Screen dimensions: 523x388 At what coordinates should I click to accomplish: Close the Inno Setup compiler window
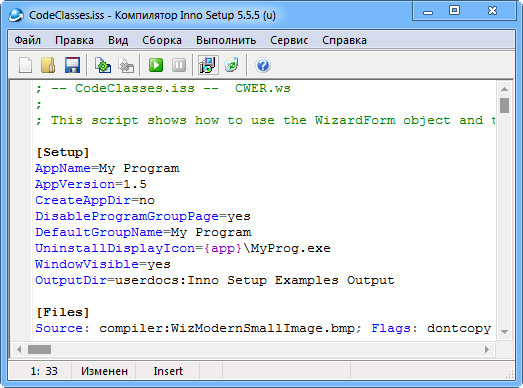tap(492, 11)
